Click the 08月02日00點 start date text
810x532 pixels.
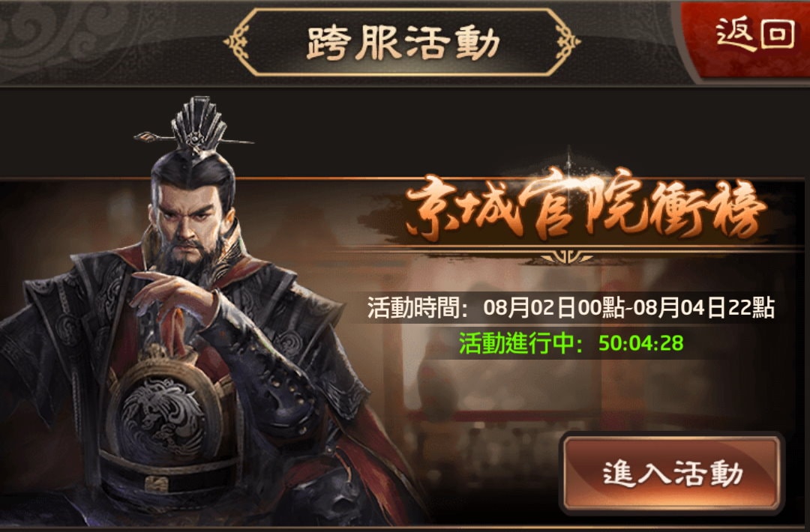tap(553, 308)
